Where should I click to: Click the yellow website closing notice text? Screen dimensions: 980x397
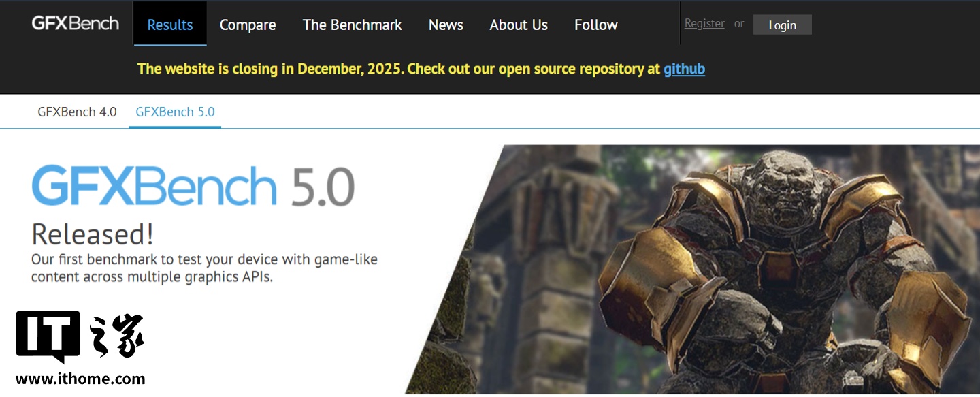pos(399,69)
